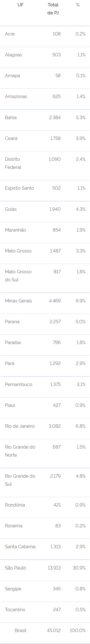Select the Brasil total 45.012

click(x=54, y=631)
